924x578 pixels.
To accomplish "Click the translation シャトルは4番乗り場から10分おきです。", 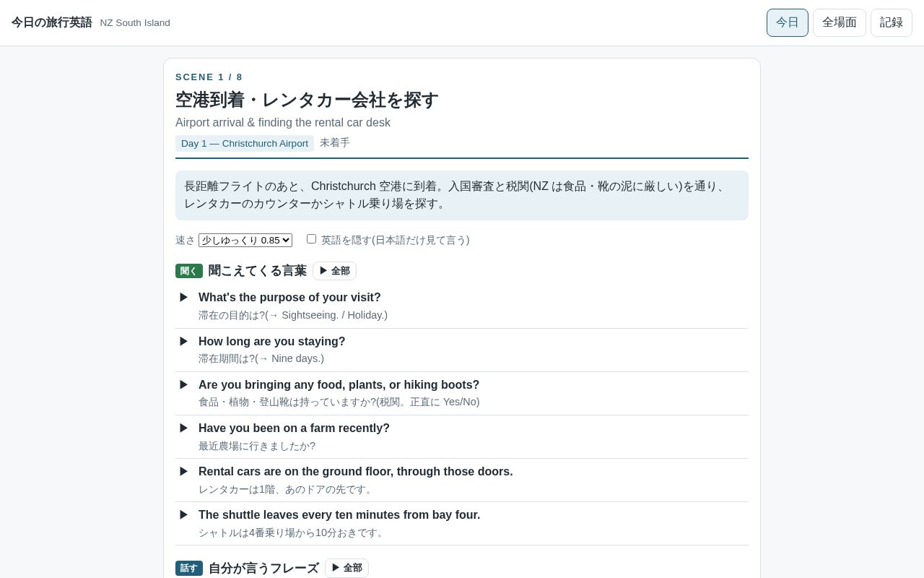I will point(293,532).
